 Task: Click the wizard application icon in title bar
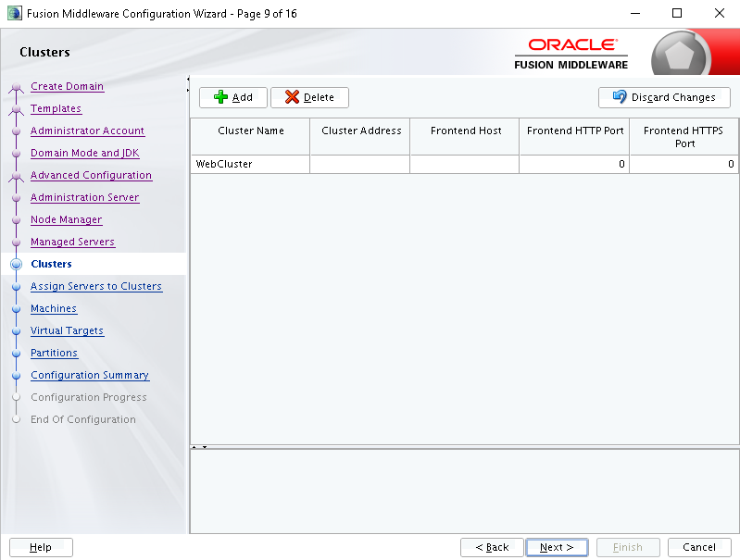coord(15,13)
